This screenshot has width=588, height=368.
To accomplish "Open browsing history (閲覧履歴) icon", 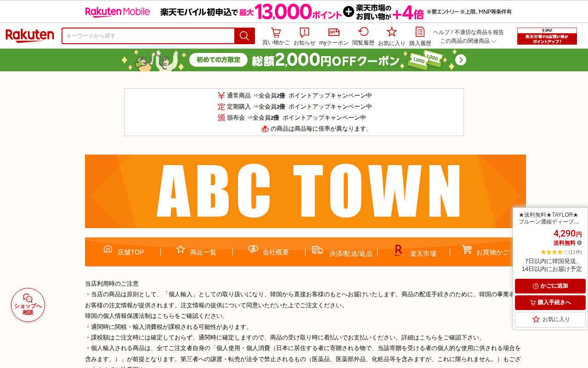I will coord(363,32).
